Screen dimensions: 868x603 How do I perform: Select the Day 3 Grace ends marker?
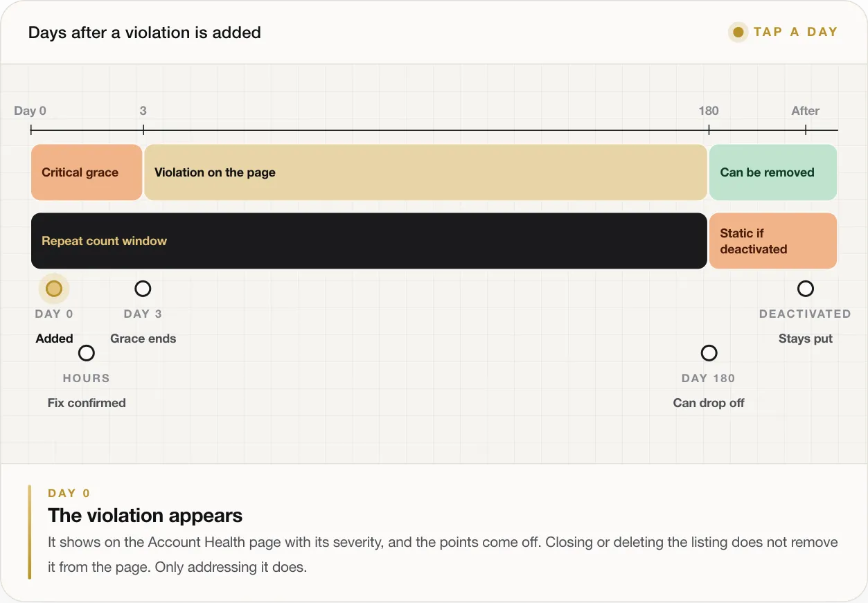coord(143,289)
